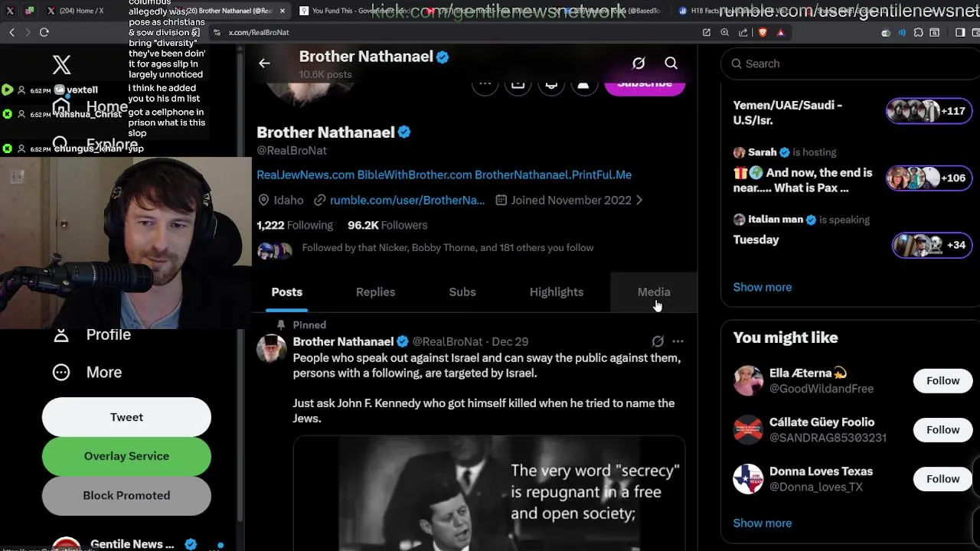Toggle the green switch extension in toolbar
The image size is (980, 551).
pyautogui.click(x=886, y=33)
